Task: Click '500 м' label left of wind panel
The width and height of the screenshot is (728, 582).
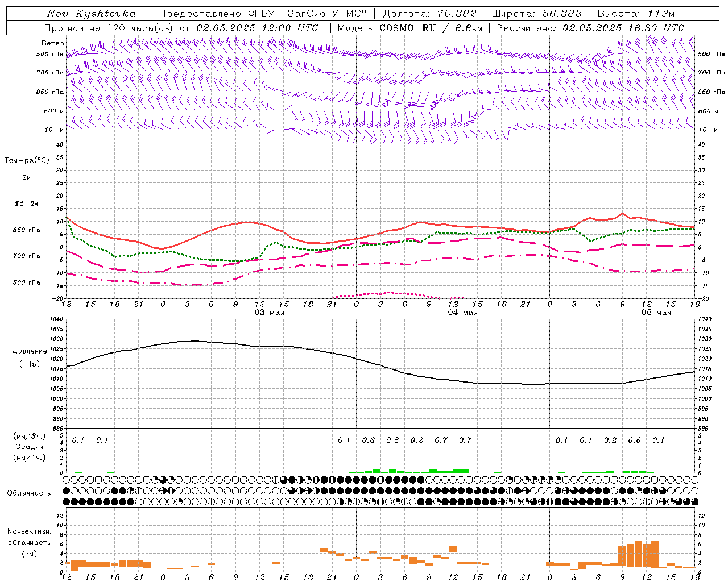Action: tap(53, 111)
